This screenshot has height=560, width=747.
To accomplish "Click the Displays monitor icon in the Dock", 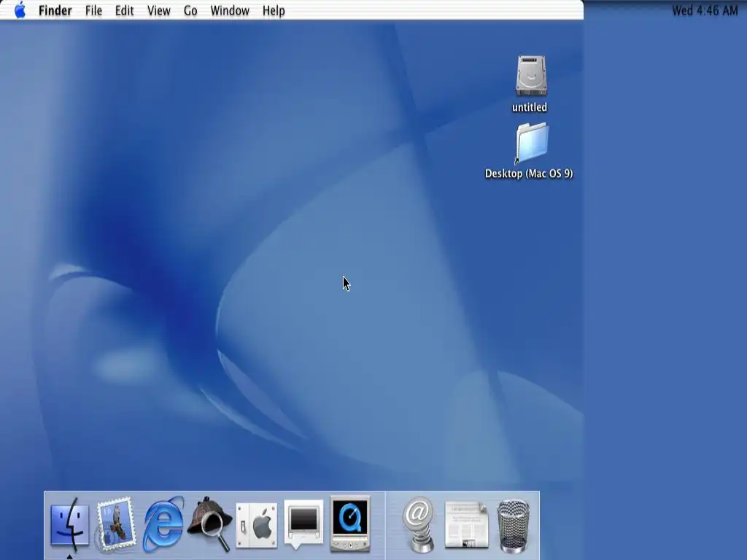I will [303, 524].
